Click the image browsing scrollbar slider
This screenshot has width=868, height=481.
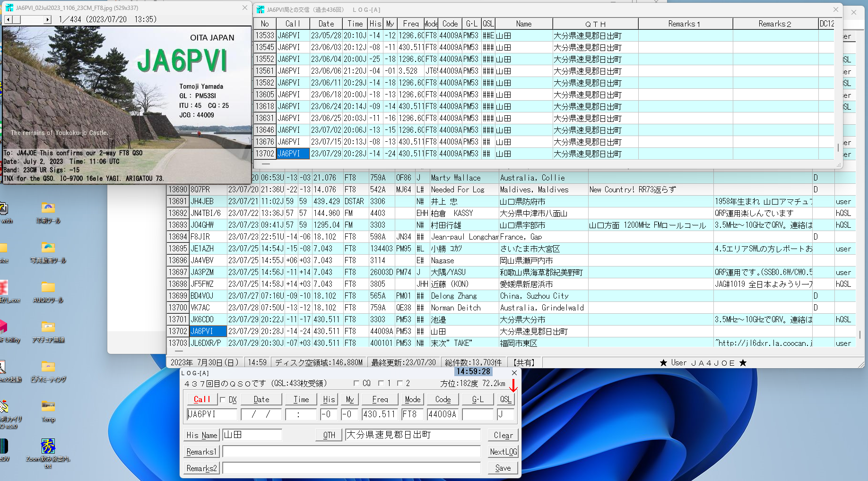click(16, 19)
